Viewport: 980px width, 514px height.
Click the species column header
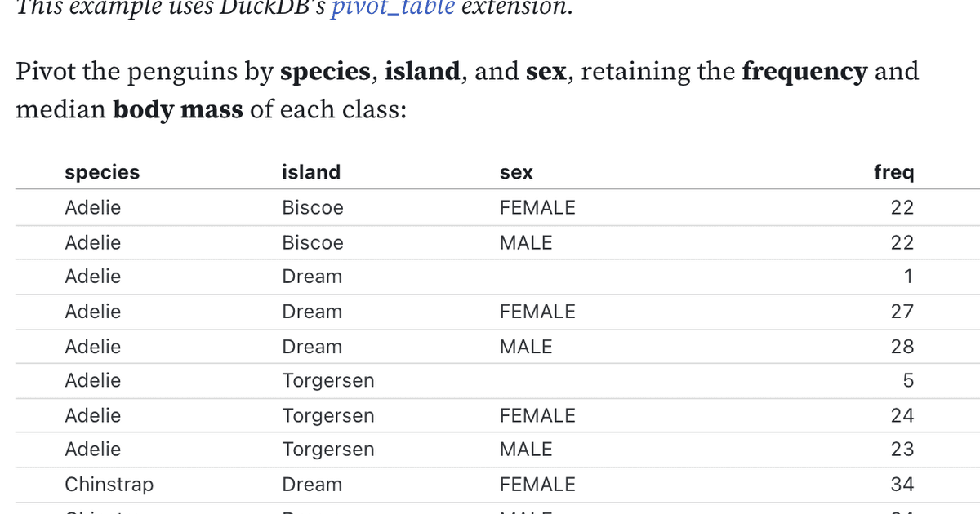tap(102, 173)
